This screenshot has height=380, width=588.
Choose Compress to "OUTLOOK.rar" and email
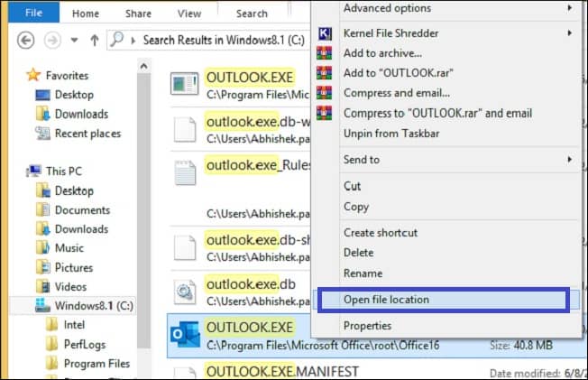pos(437,113)
